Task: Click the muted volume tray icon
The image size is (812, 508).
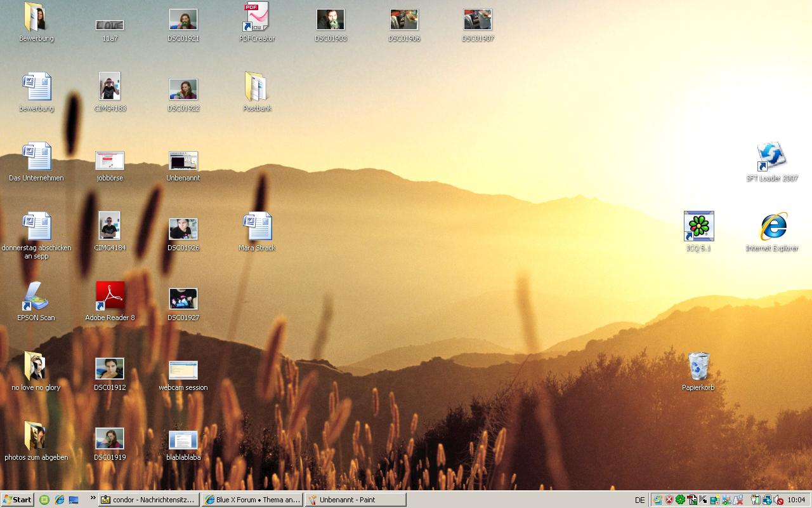Action: [x=778, y=500]
